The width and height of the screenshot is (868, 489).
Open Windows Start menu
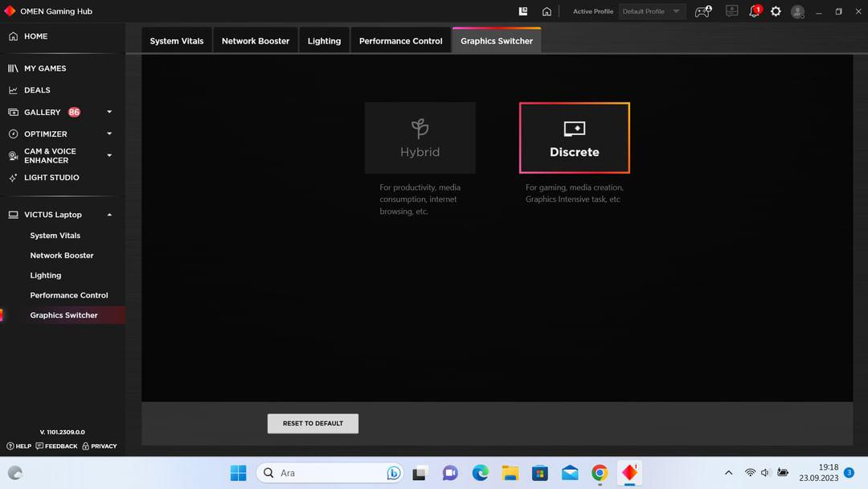point(238,473)
